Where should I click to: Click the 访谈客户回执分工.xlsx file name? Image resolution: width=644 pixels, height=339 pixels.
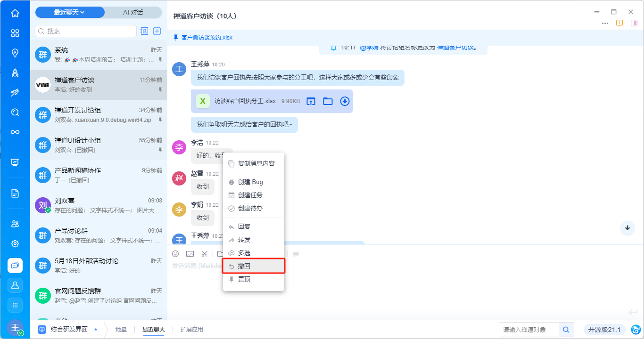(x=245, y=101)
